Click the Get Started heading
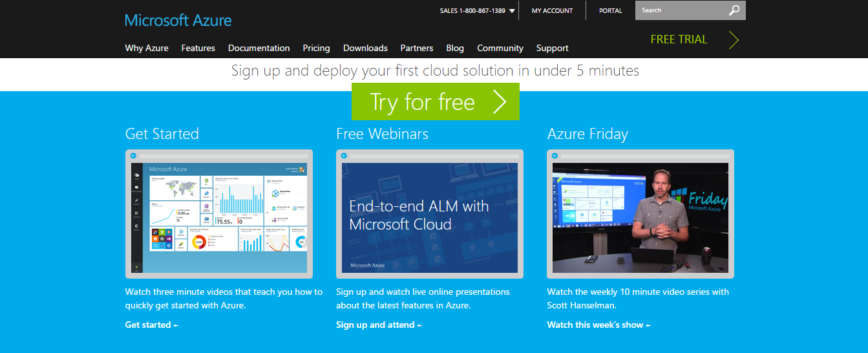This screenshot has width=868, height=353. click(x=162, y=134)
